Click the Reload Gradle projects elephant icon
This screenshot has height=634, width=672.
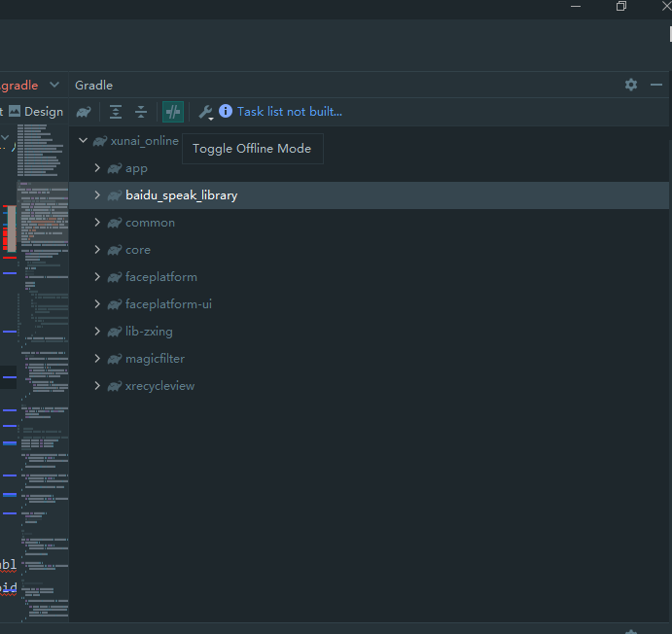pyautogui.click(x=84, y=112)
